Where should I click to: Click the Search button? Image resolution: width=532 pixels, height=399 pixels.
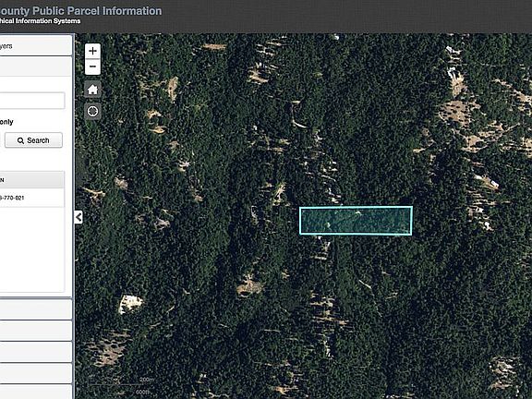(33, 140)
